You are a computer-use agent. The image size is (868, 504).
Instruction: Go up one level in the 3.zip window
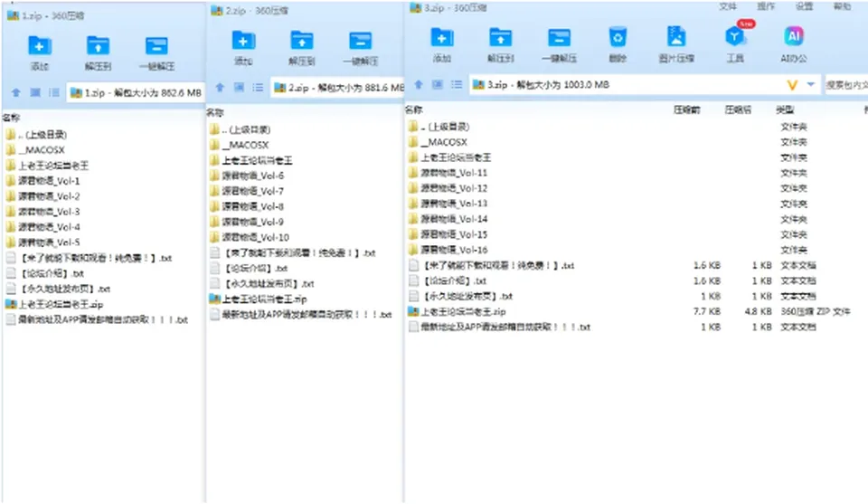[419, 85]
